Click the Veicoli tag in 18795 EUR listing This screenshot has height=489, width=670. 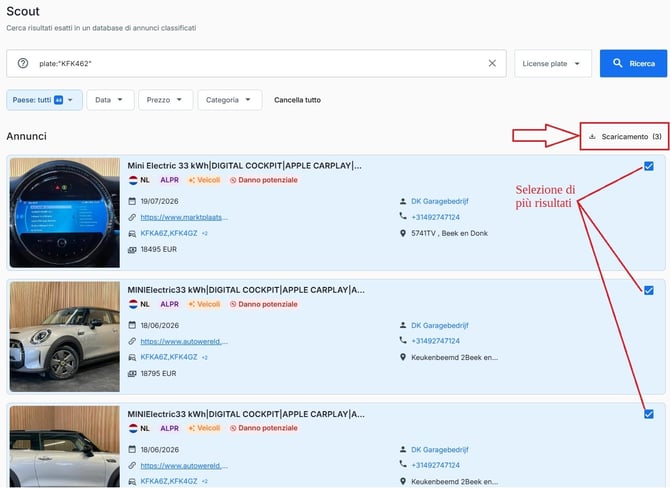pyautogui.click(x=205, y=304)
